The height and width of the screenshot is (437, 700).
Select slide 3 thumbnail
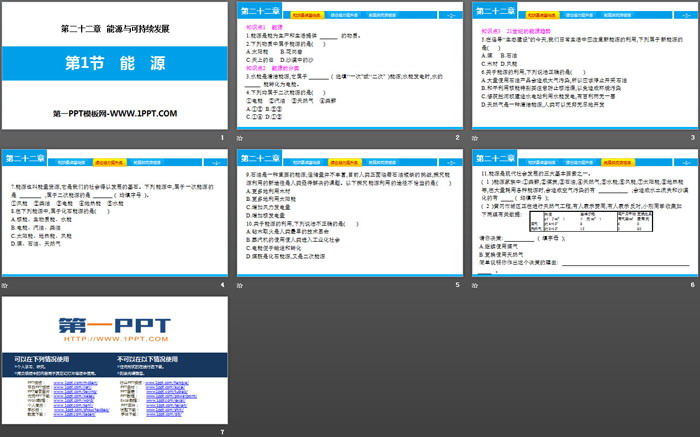click(583, 65)
